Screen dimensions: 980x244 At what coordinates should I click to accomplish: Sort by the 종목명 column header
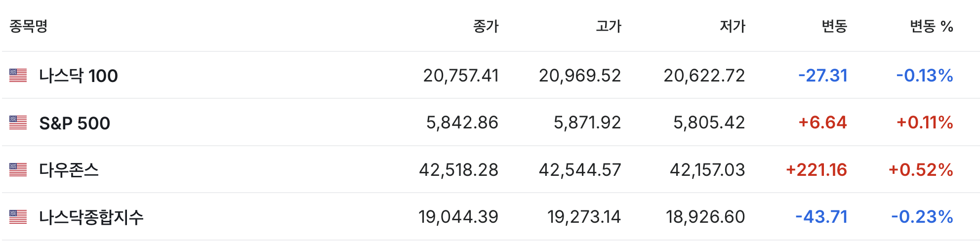coord(28,26)
